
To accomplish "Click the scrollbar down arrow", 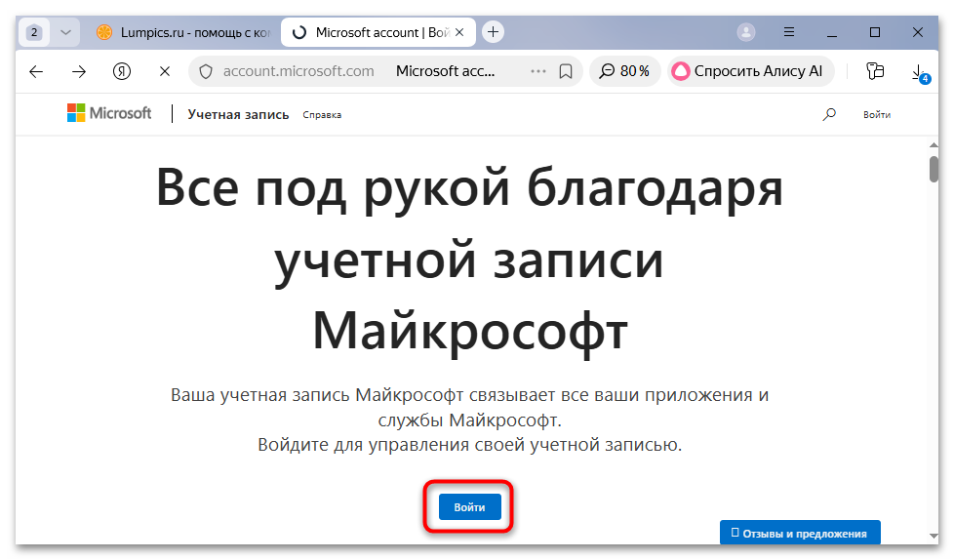I will [x=934, y=537].
